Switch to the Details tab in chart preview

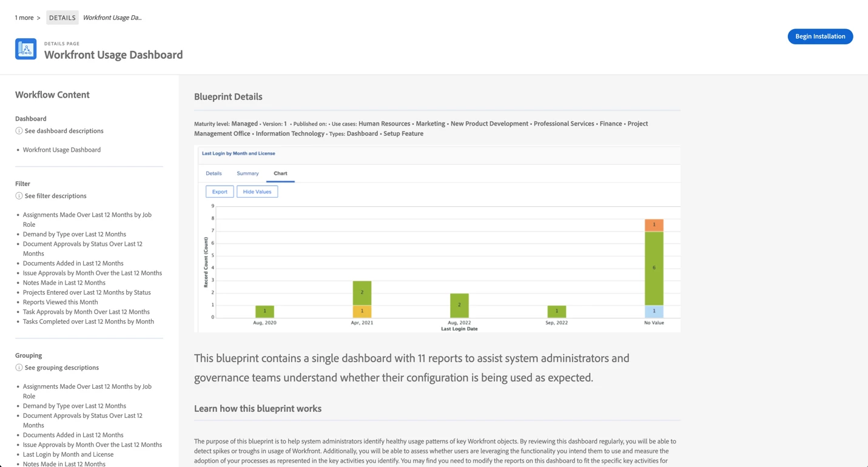pos(214,173)
